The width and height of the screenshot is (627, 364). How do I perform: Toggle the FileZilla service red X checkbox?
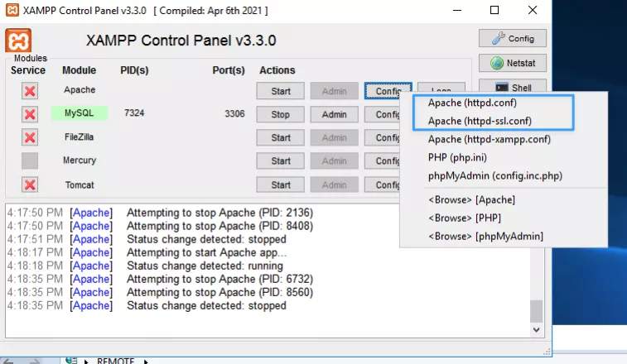tap(30, 137)
